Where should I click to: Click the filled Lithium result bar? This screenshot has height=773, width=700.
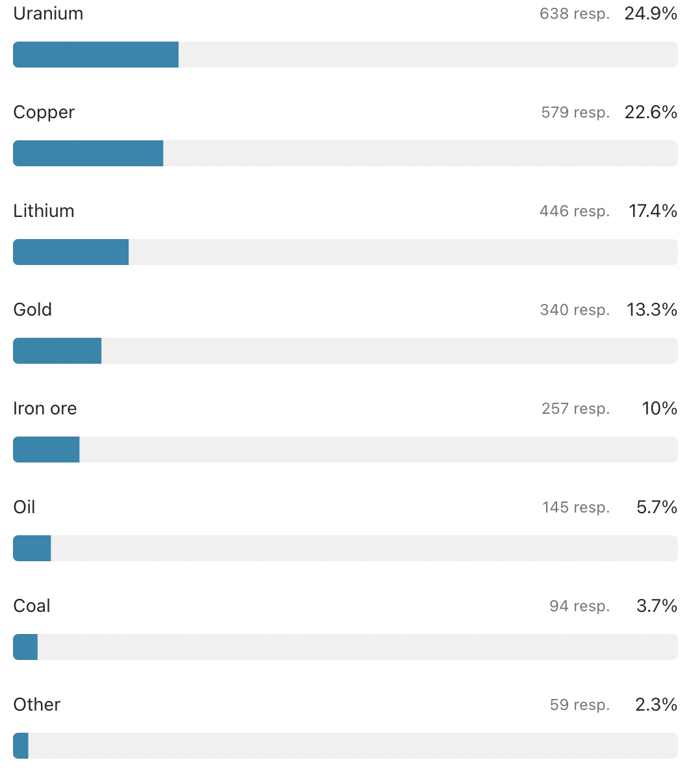[71, 252]
